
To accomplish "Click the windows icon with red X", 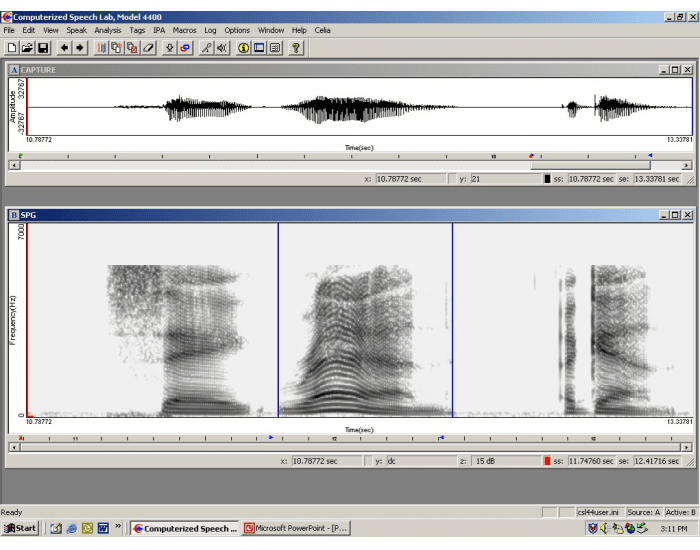I will pos(133,48).
